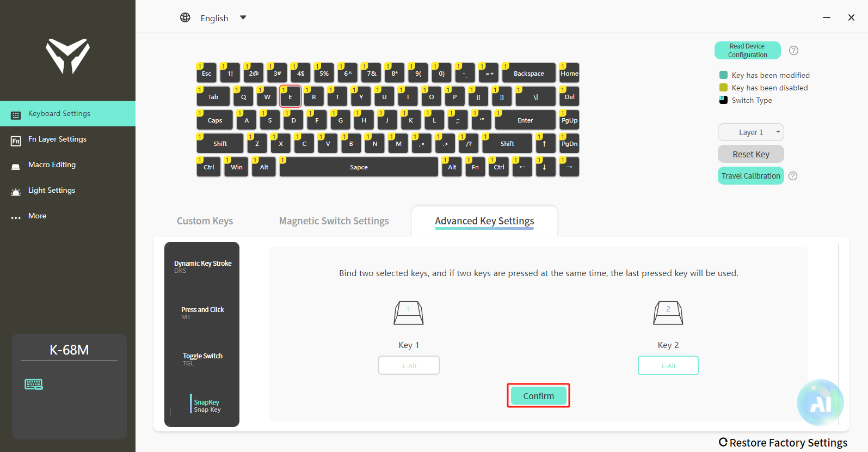Switch to the Custom Keys tab
The width and height of the screenshot is (868, 452).
(205, 221)
